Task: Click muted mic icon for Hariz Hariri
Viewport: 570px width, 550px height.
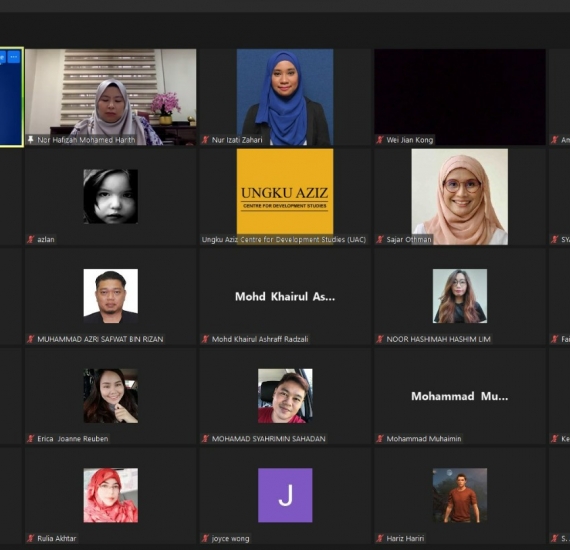Action: [380, 538]
